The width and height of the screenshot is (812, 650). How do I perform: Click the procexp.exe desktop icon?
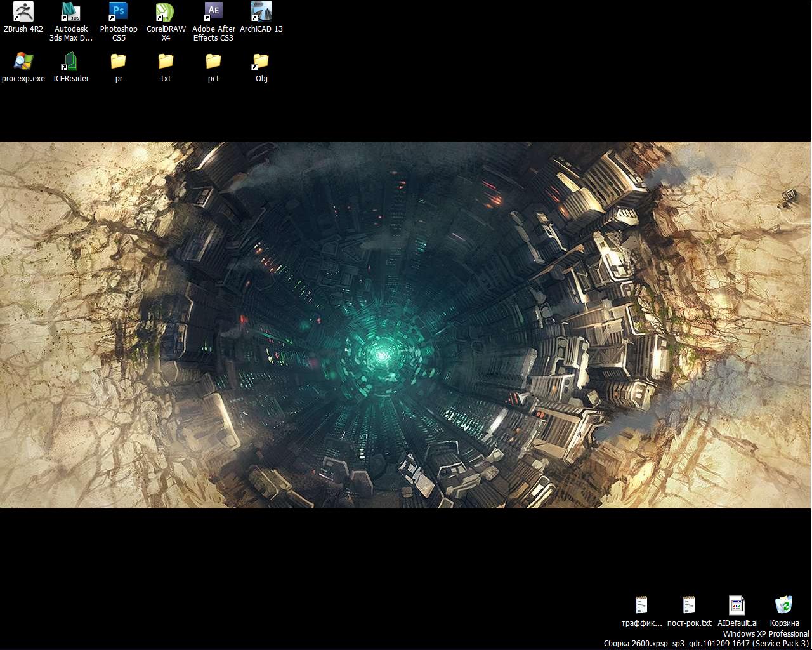pos(23,62)
